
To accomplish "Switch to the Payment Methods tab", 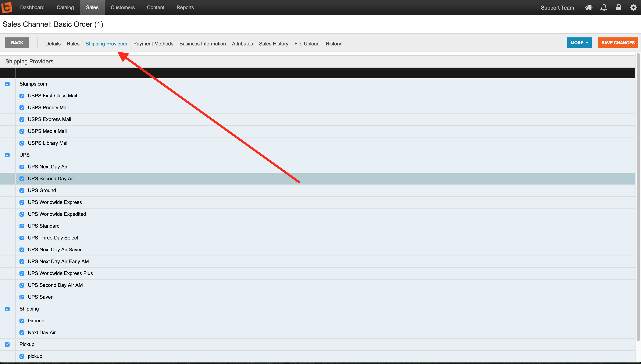I will pyautogui.click(x=153, y=44).
